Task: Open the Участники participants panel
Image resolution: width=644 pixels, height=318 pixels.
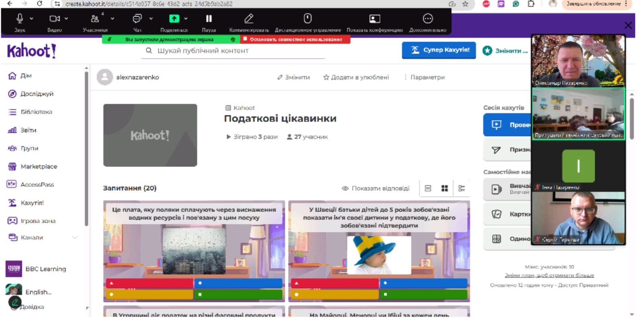Action: tap(95, 18)
